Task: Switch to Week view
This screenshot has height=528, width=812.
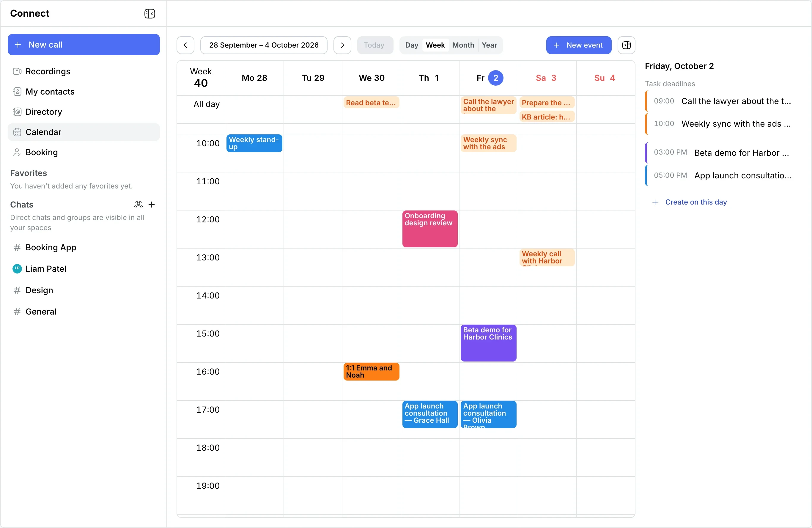Action: pos(435,45)
